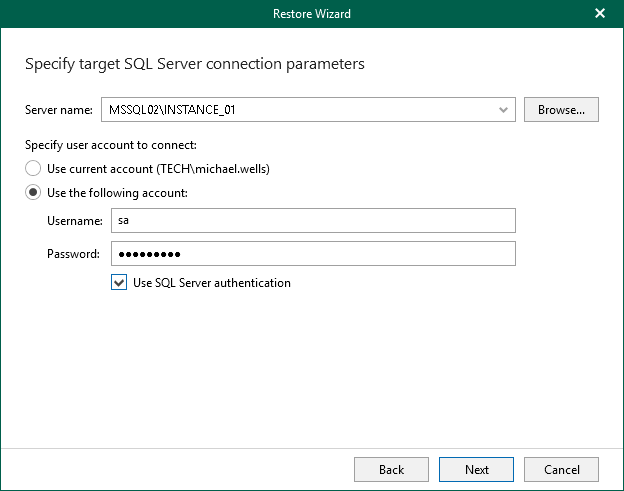Click the "Username:" label
This screenshot has height=491, width=624.
click(x=75, y=220)
